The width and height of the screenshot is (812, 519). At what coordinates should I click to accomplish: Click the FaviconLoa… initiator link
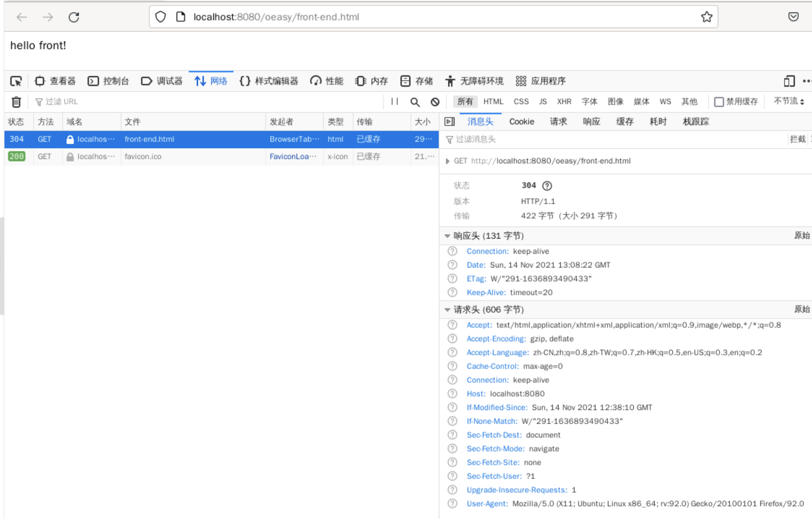point(293,157)
